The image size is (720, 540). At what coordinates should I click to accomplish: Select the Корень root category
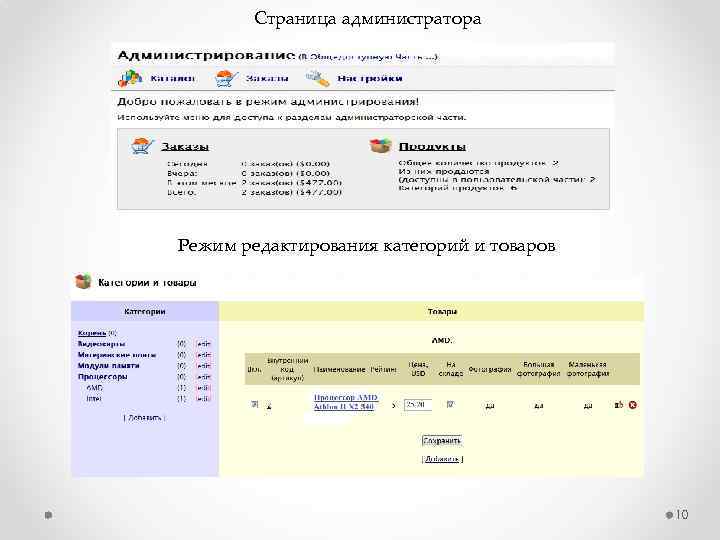92,333
